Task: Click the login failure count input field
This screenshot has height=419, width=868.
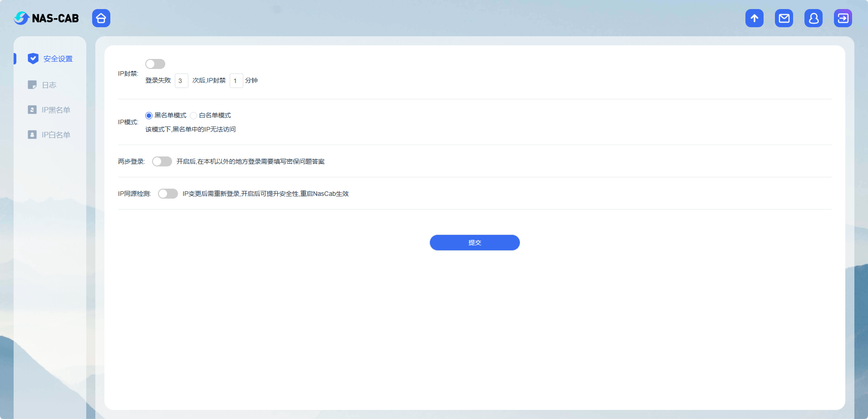Action: 181,80
